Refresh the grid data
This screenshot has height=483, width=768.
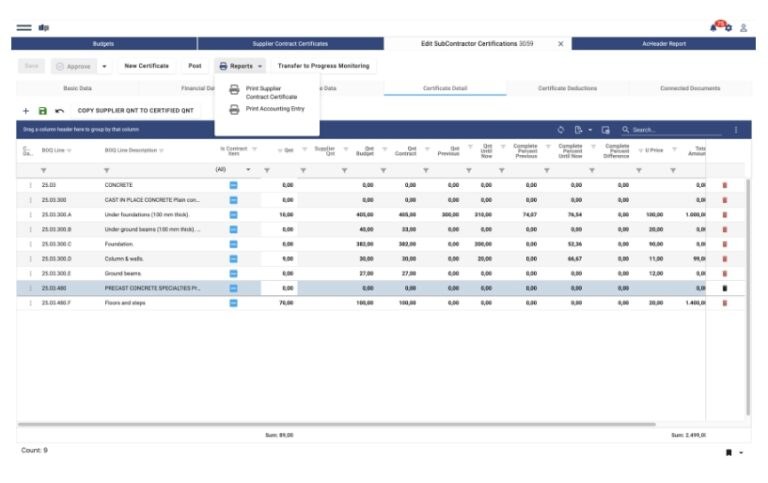pos(561,130)
